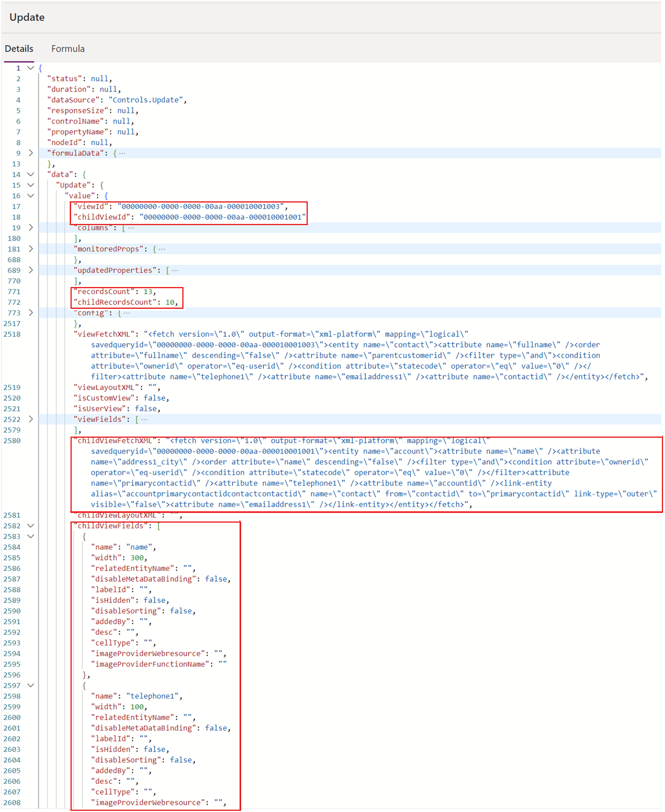
Task: Collapse the telephone1 field object at line 2597
Action: (31, 685)
